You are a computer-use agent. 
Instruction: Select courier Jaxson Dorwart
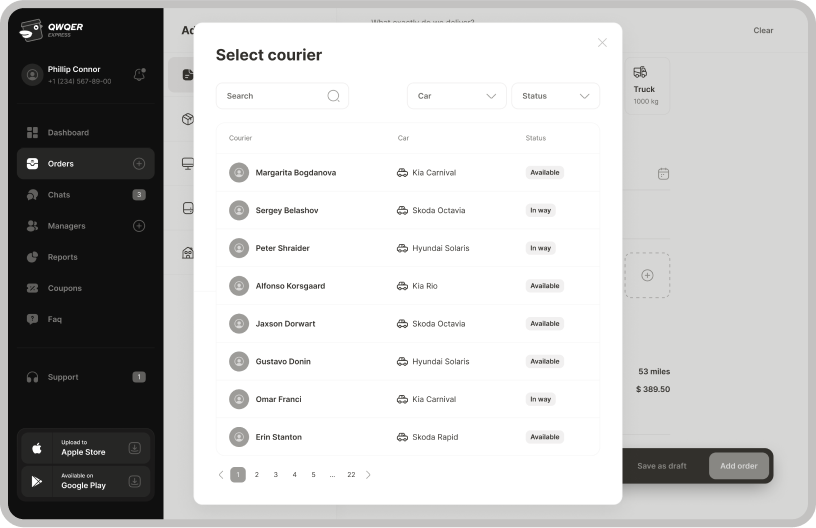click(x=285, y=324)
